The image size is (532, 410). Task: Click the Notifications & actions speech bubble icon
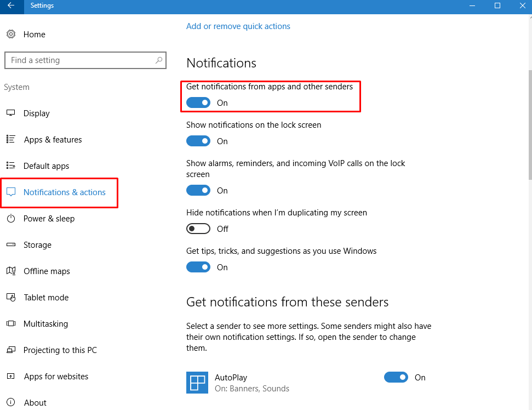(11, 192)
